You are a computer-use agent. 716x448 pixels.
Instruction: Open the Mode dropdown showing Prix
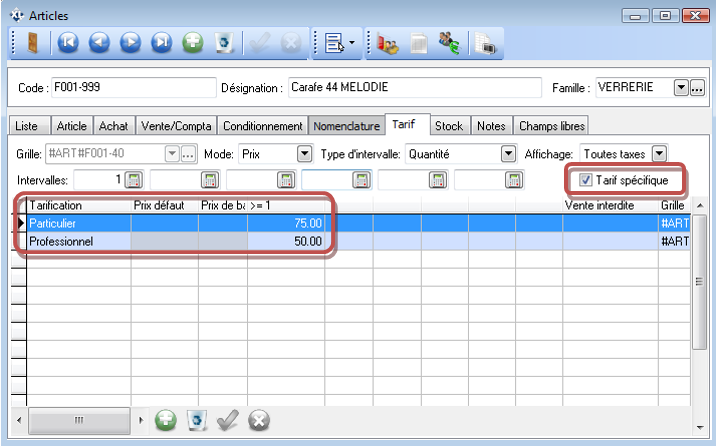click(305, 154)
